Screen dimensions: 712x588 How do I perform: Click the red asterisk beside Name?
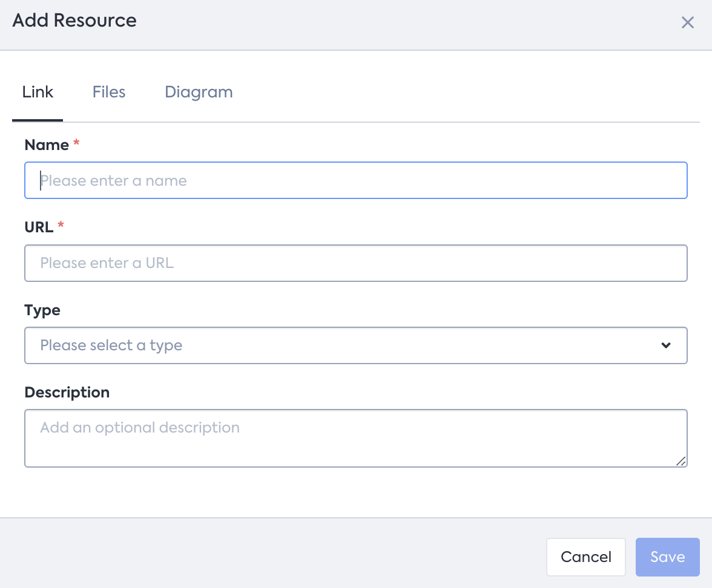click(76, 145)
